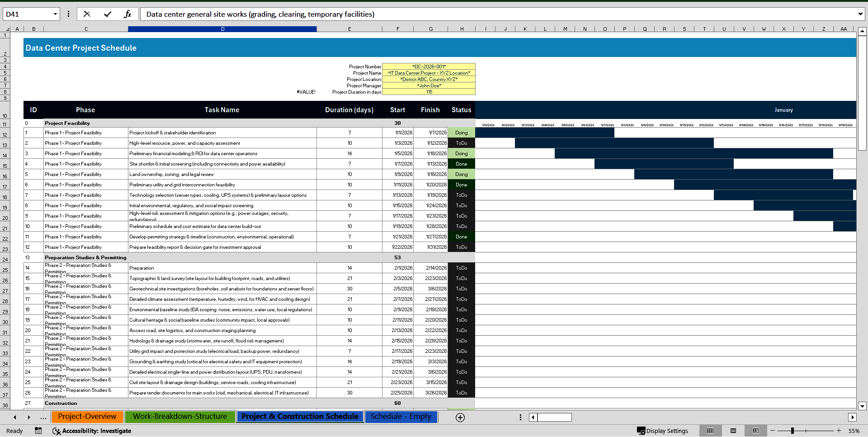Switch to the Project-Overview sheet tab
Viewport: 868px width, 437px height.
[87, 417]
